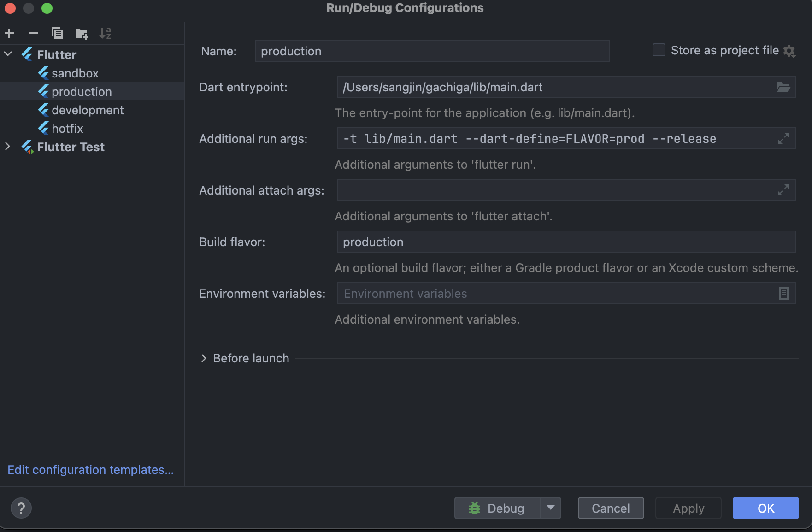Create a new configuration folder

tap(82, 33)
